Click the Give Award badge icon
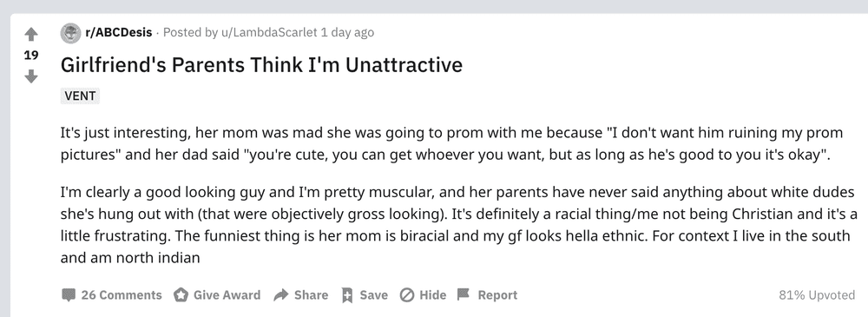Screen dimensions: 868x317 pos(181,294)
